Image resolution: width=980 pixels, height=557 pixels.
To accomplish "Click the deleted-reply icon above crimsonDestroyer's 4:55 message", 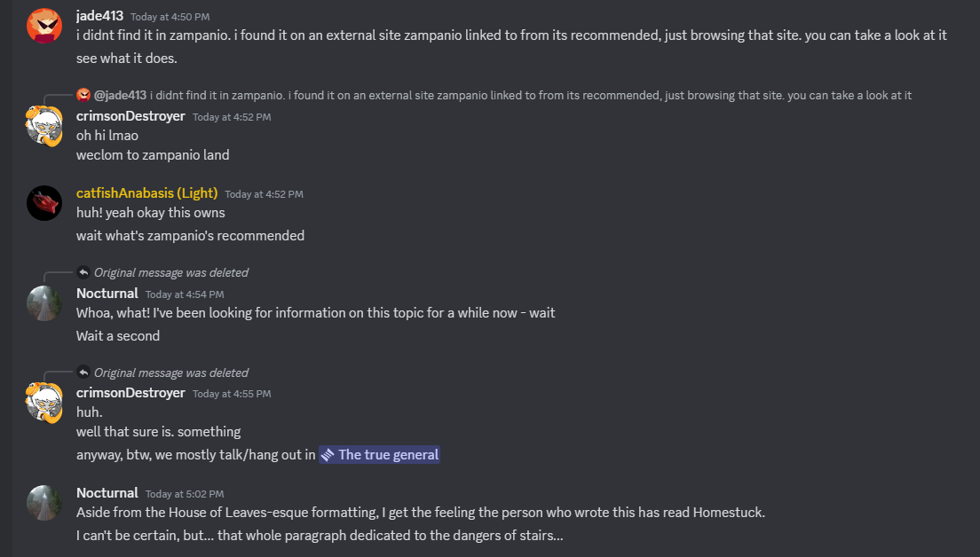I will (83, 373).
